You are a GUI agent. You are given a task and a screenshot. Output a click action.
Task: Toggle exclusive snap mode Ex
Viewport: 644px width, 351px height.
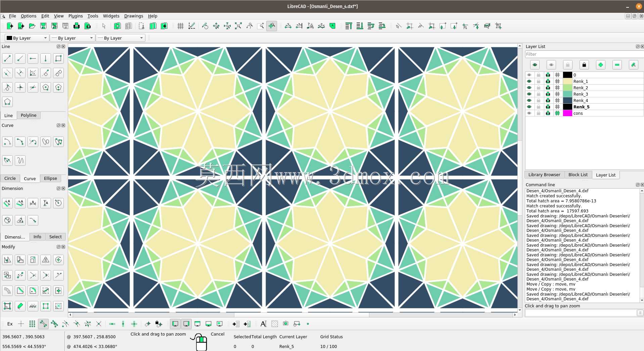click(x=10, y=324)
